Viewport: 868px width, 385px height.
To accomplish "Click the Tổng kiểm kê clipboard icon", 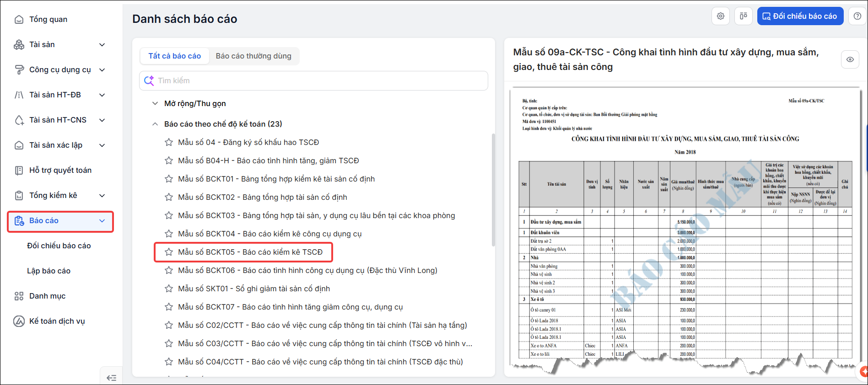I will tap(19, 195).
